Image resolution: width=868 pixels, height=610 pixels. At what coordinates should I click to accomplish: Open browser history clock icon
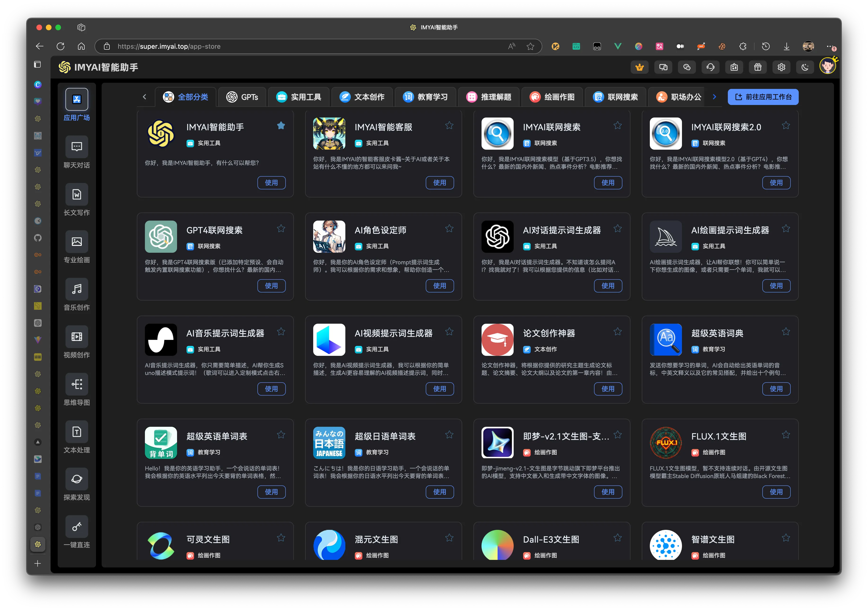[x=766, y=46]
